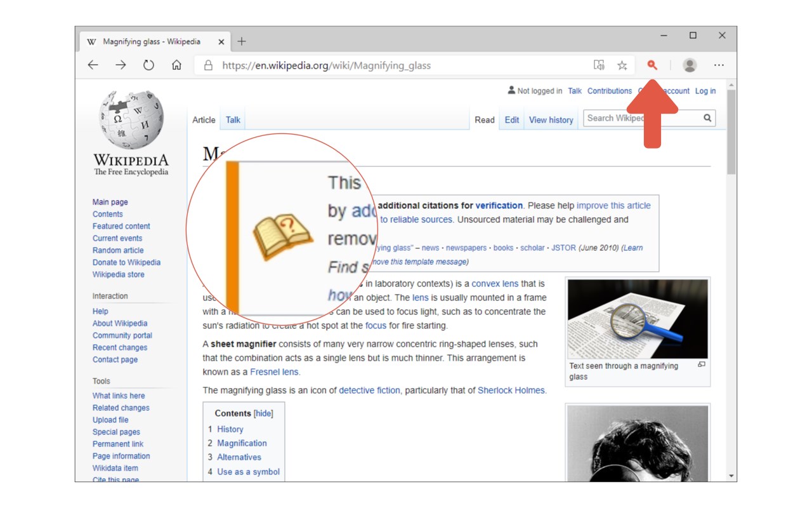812x508 pixels.
Task: Open the improve this article link
Action: 613,206
